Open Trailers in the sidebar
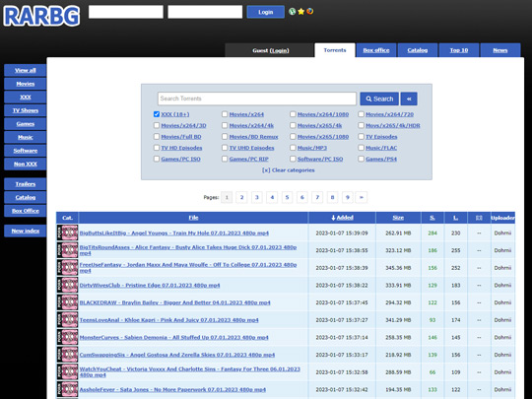The height and width of the screenshot is (399, 532). click(x=25, y=184)
